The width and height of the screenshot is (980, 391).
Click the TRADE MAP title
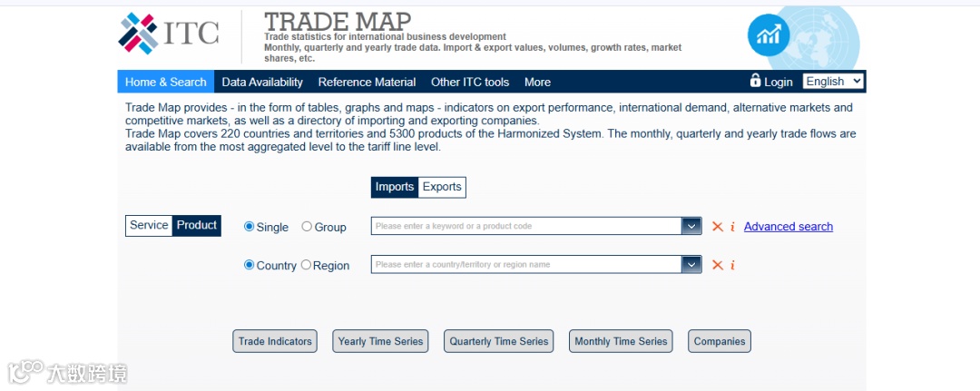[338, 22]
